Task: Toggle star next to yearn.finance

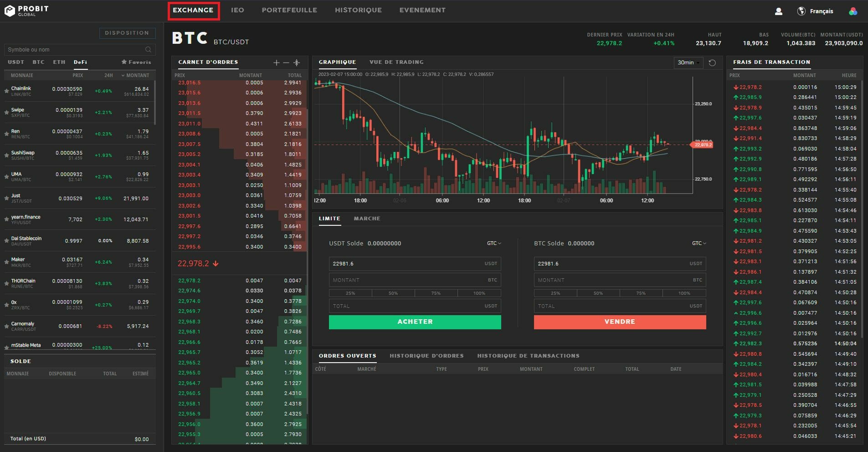Action: [x=7, y=219]
